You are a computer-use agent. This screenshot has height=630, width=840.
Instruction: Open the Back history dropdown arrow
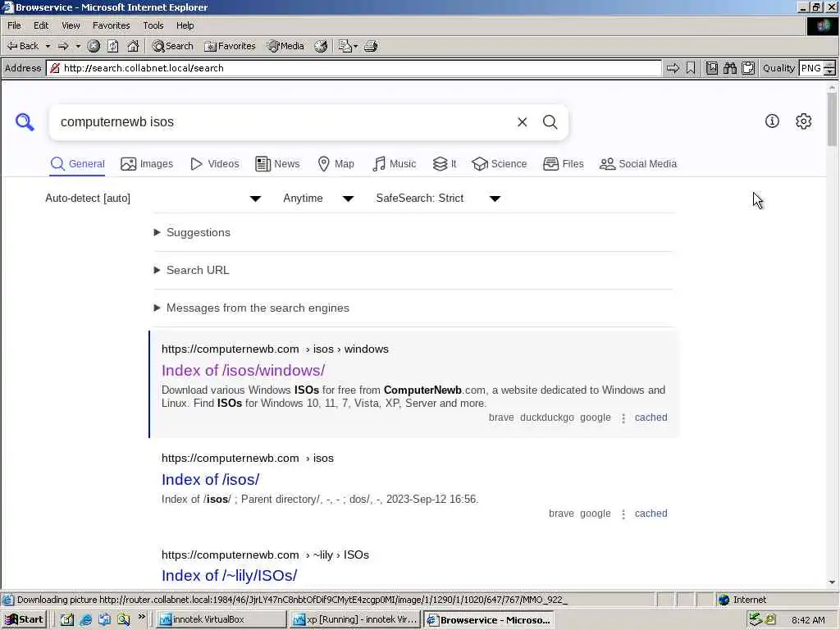(x=48, y=46)
